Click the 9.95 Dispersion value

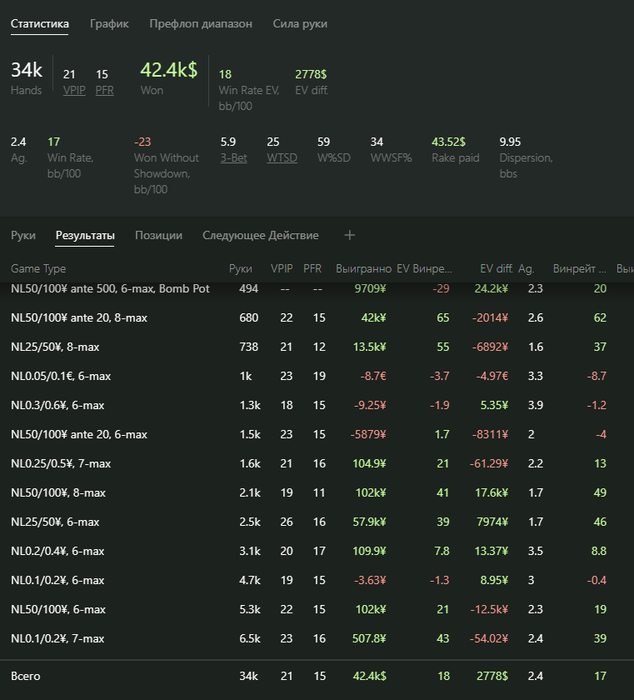(510, 142)
